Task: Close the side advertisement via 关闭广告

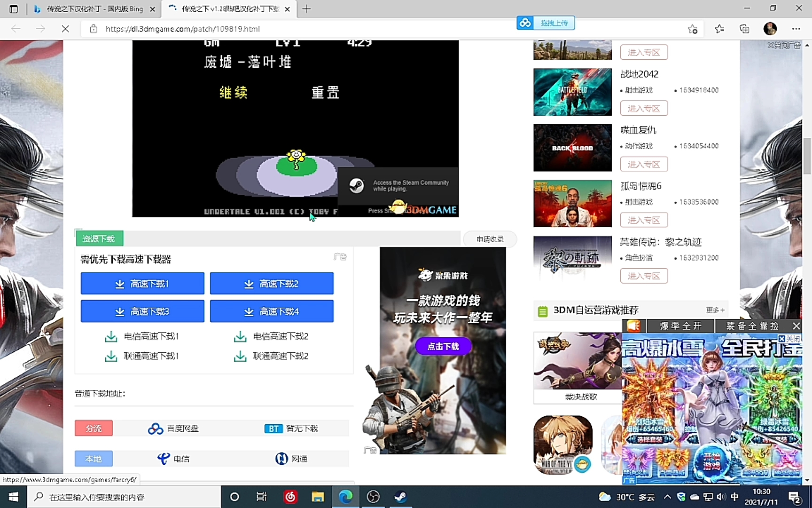Action: click(784, 45)
